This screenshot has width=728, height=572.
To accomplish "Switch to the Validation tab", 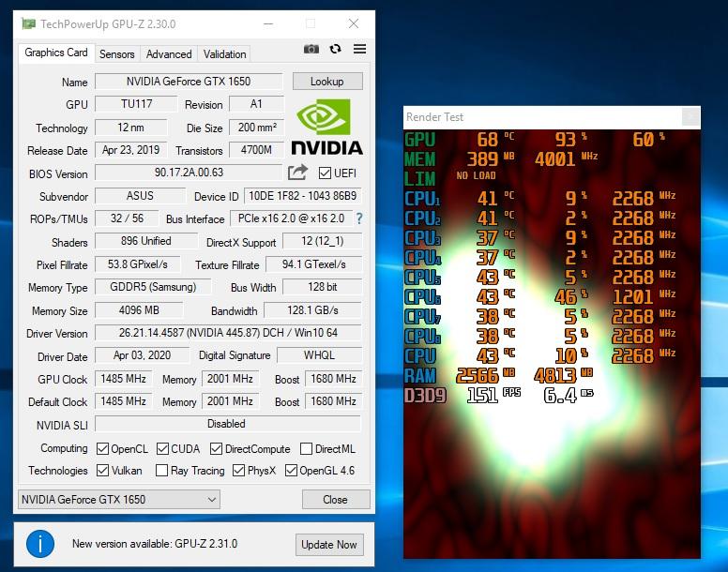I will [225, 54].
